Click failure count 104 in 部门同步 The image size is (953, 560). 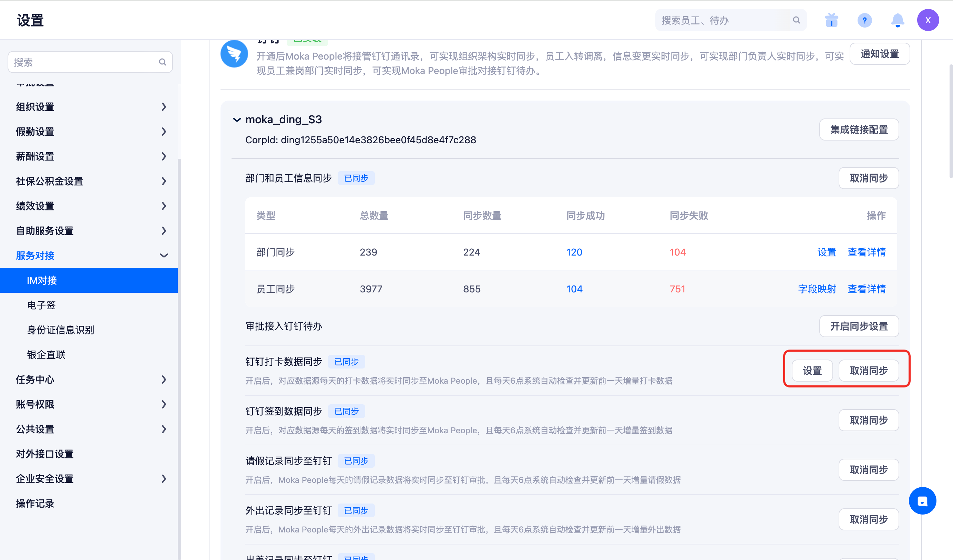677,252
